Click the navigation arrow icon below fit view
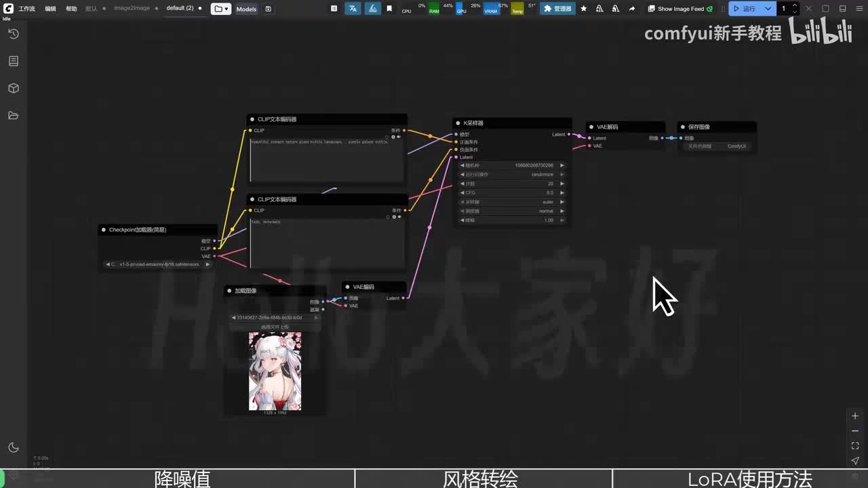This screenshot has height=488, width=868. (x=855, y=461)
